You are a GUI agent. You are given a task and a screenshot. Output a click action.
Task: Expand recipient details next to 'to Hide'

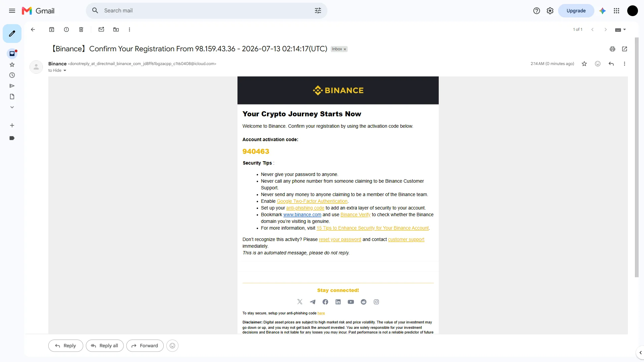coord(65,70)
